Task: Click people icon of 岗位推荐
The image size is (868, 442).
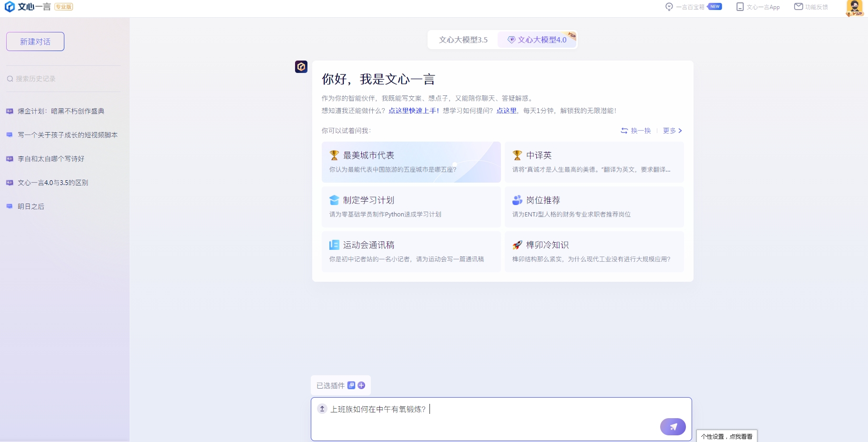Action: tap(517, 200)
